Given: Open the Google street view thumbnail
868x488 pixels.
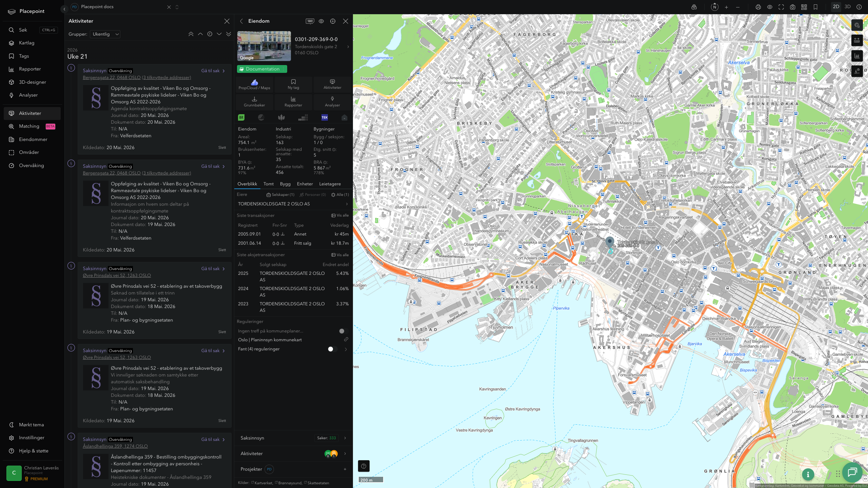Looking at the screenshot, I should (264, 46).
